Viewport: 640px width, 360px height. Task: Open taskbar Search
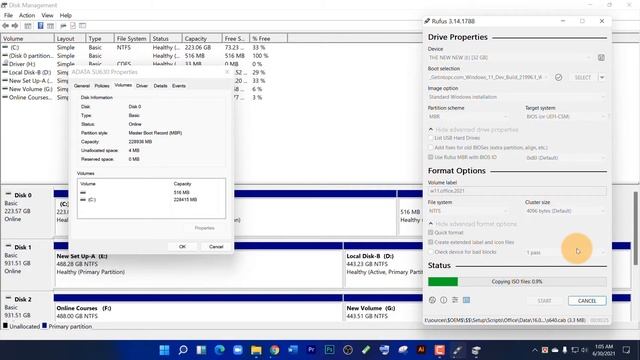click(183, 350)
